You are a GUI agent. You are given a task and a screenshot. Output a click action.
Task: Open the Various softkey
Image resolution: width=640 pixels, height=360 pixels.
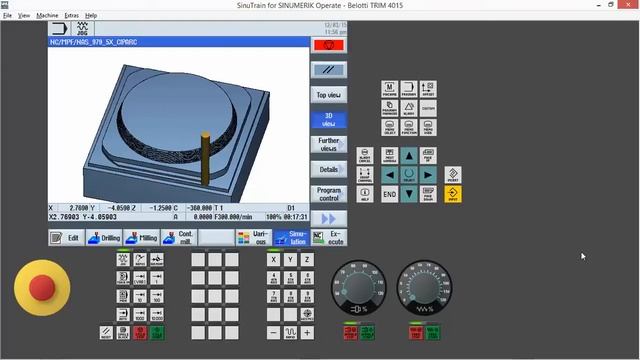coord(253,238)
